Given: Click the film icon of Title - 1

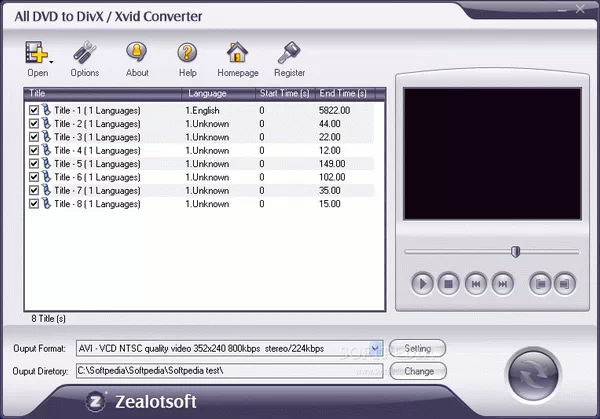Looking at the screenshot, I should [46, 110].
